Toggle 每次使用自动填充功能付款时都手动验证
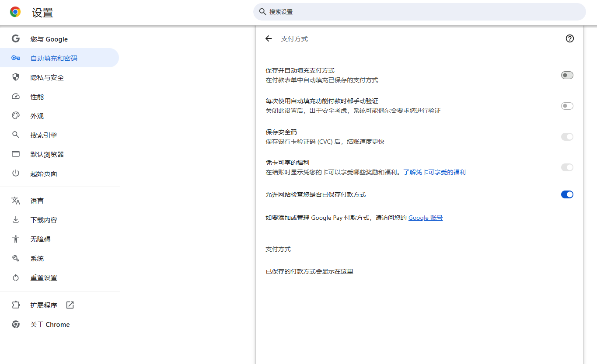This screenshot has width=597, height=364. [x=567, y=106]
